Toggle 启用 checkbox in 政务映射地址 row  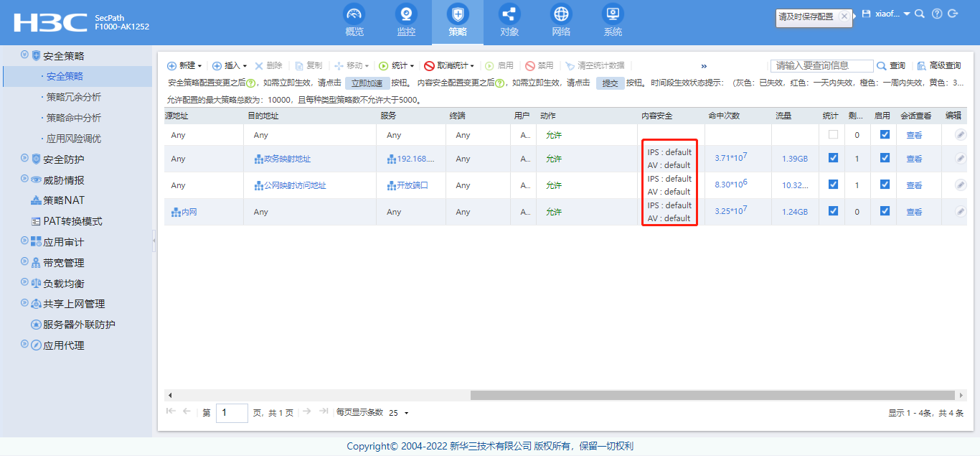[x=885, y=158]
